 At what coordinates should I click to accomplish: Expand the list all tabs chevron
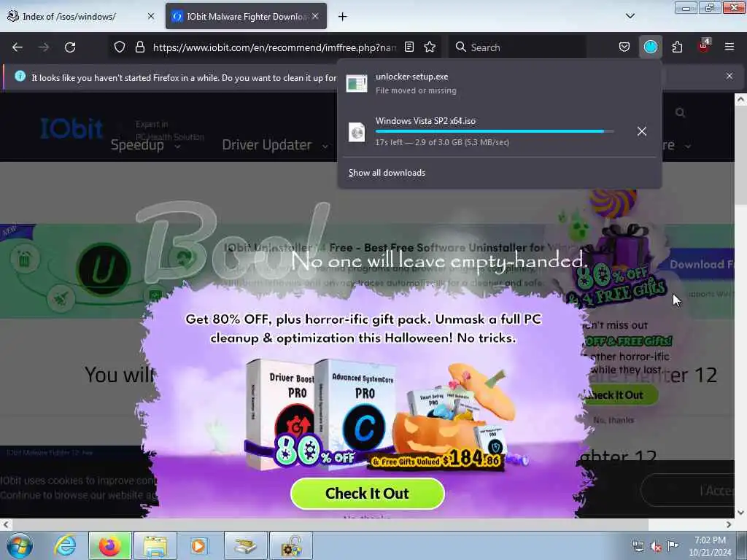(x=630, y=16)
